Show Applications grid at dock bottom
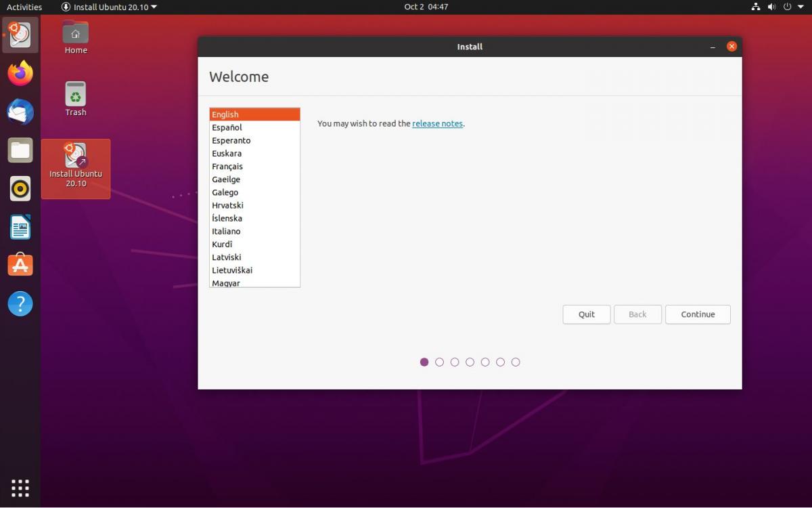Screen dimensions: 812x508 click(x=20, y=488)
